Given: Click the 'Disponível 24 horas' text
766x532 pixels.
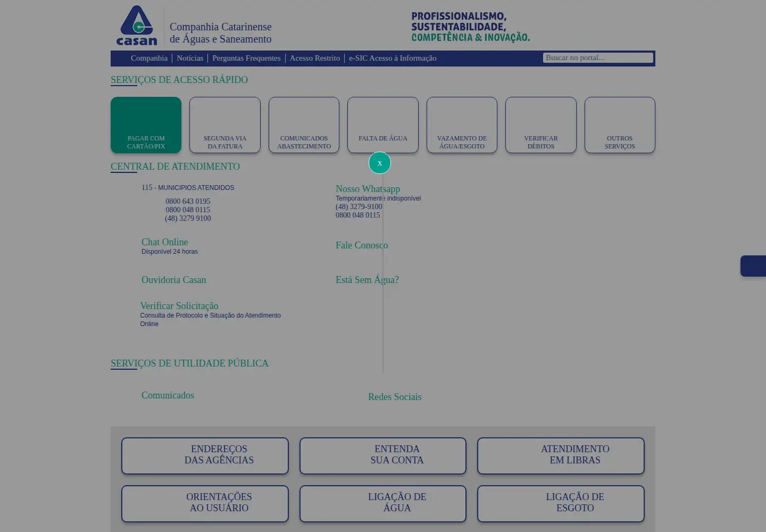Looking at the screenshot, I should [x=170, y=252].
